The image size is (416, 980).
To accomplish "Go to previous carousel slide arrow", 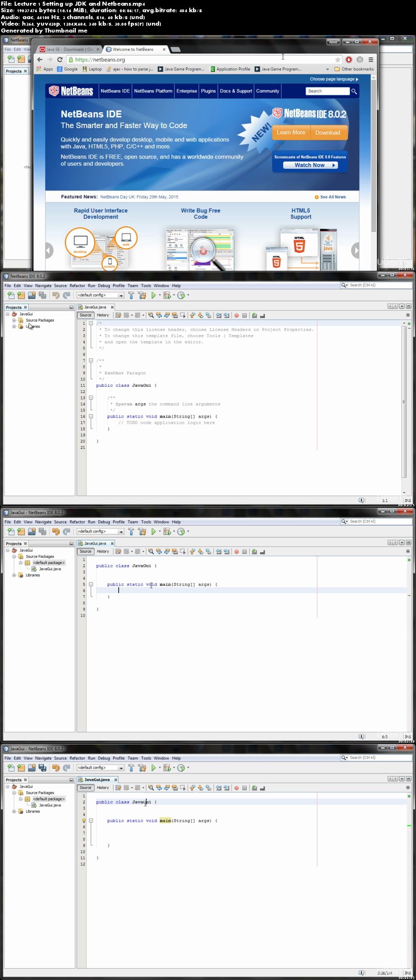I will 49,250.
